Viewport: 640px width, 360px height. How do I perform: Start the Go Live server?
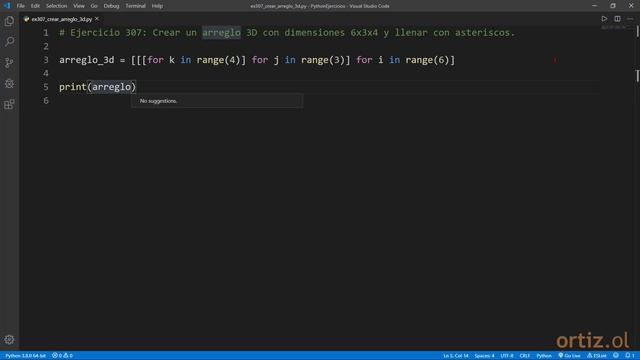pos(569,356)
